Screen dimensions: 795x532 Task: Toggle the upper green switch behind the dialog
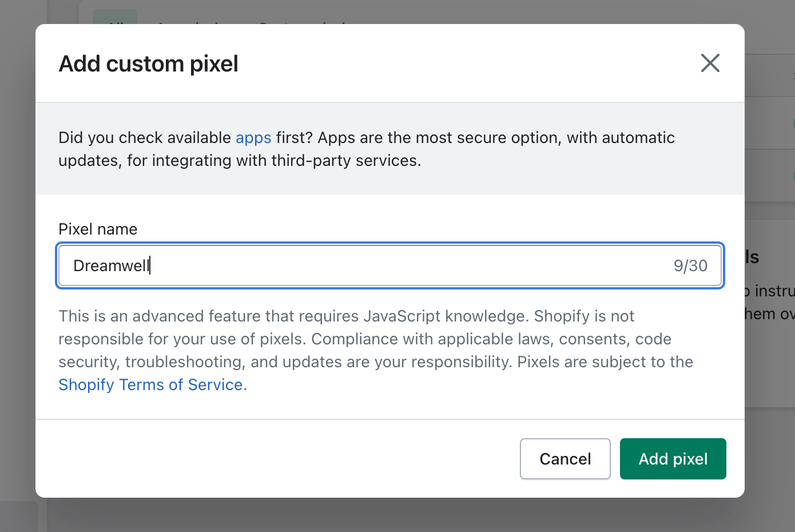[x=792, y=122]
